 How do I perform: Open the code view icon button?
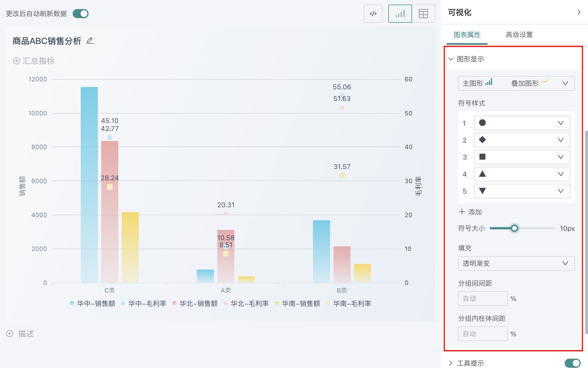point(373,14)
